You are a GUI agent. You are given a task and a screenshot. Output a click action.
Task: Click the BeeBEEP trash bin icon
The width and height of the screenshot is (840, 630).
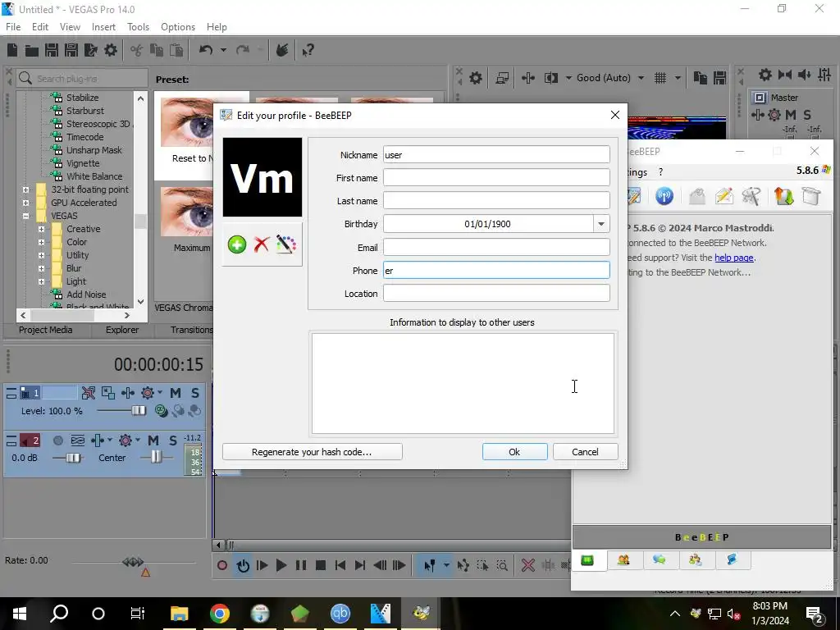tap(811, 196)
